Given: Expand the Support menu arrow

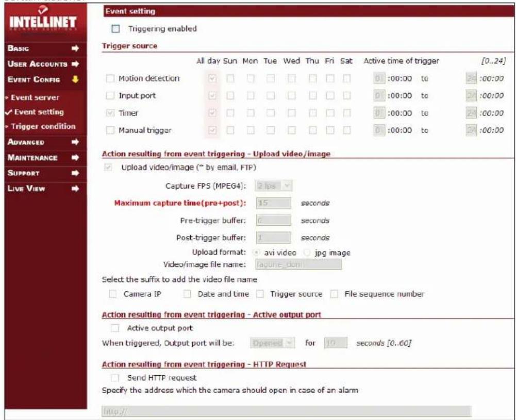Looking at the screenshot, I should pos(75,173).
